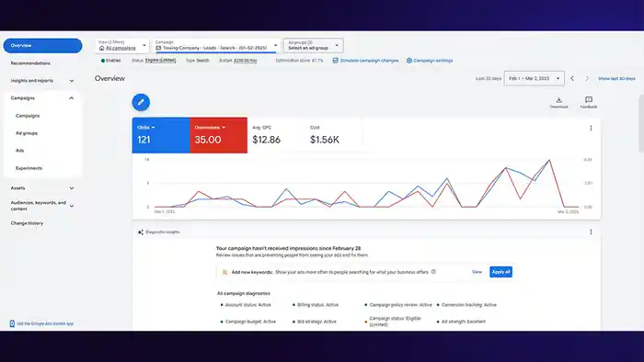Open the View All campaigns dropdown
Image resolution: width=644 pixels, height=362 pixels.
coord(122,46)
